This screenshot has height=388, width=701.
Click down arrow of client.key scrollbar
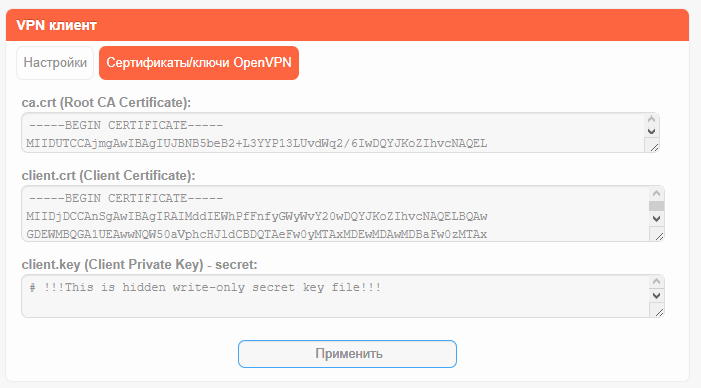[x=656, y=295]
